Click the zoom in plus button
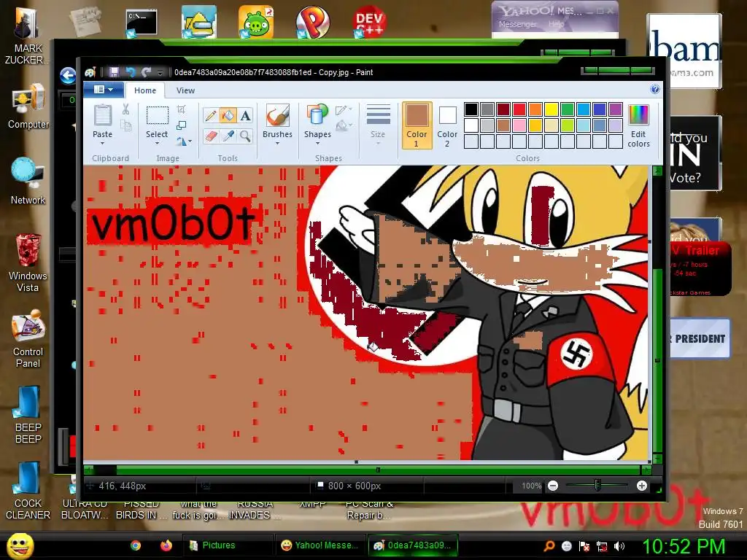The width and height of the screenshot is (747, 560). [x=642, y=486]
